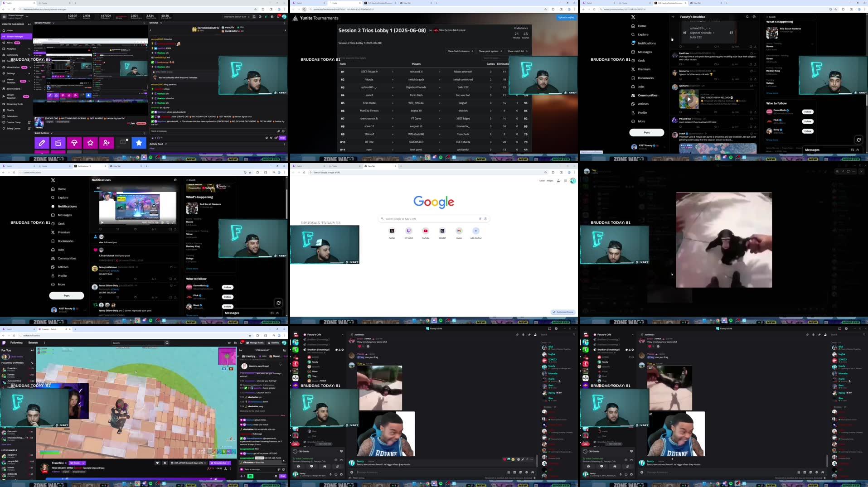Click Add shortcut on Google New Tab
Image resolution: width=868 pixels, height=487 pixels.
tap(476, 232)
